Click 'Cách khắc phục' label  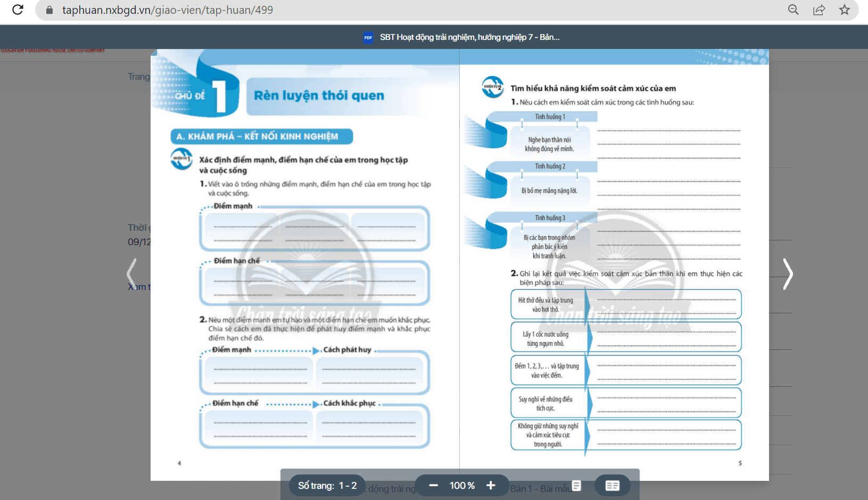[x=349, y=403]
